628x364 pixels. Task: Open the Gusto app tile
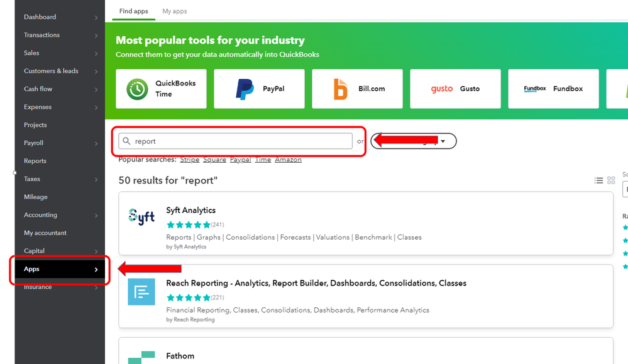455,89
